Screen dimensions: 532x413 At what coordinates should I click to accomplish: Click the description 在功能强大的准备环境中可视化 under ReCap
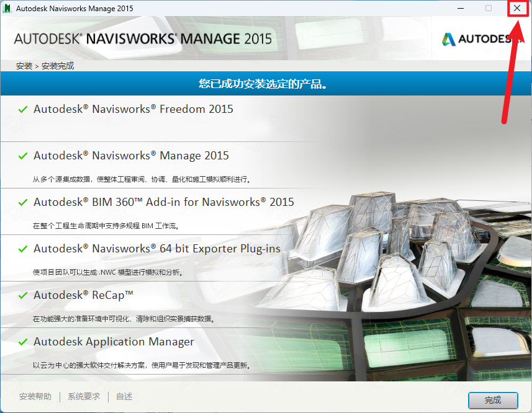(124, 319)
